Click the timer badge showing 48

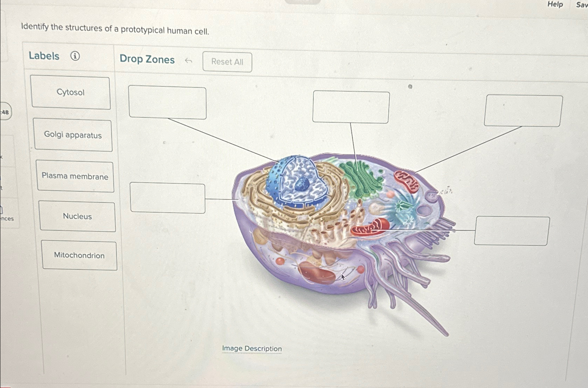tap(5, 112)
